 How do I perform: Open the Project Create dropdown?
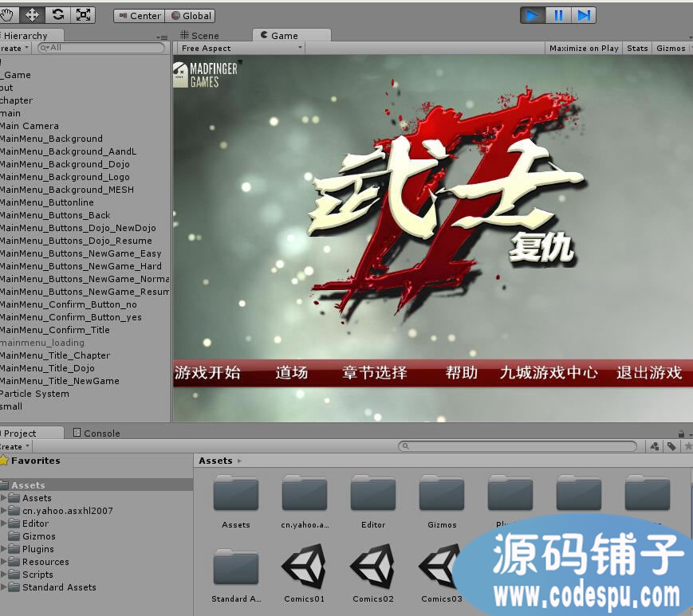(15, 446)
